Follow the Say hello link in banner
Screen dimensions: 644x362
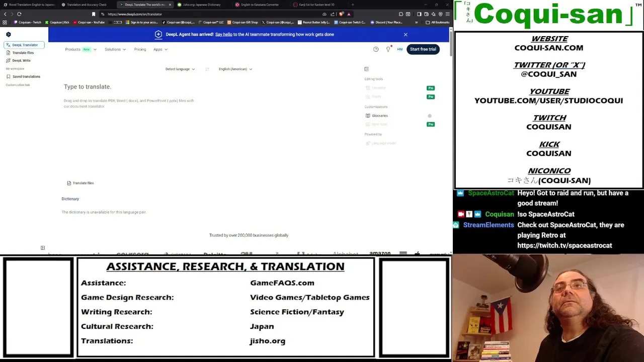(x=223, y=34)
